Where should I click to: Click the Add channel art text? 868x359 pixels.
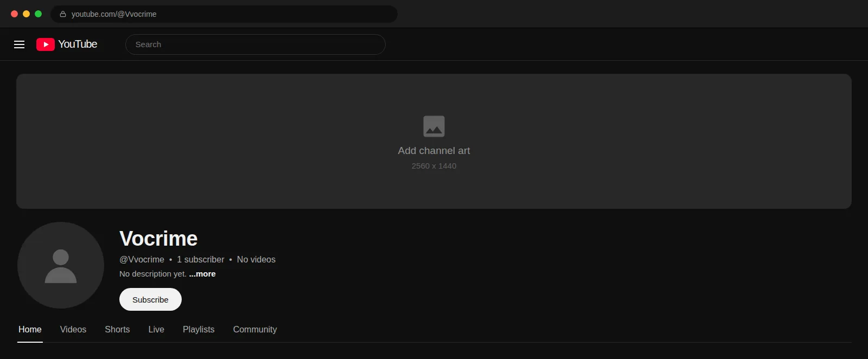[x=434, y=151]
